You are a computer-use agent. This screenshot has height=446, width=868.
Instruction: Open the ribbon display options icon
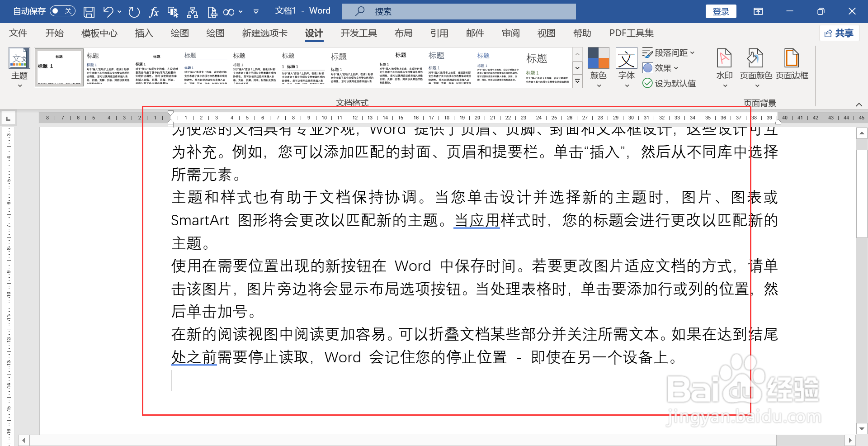[758, 11]
